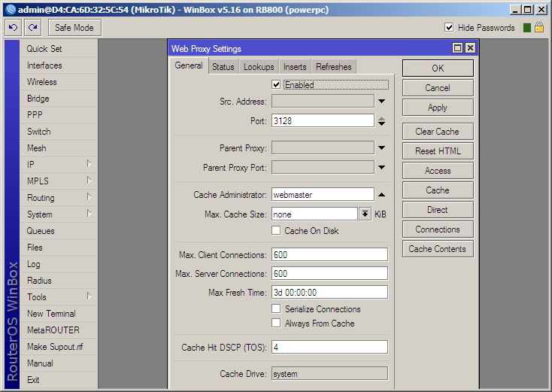The height and width of the screenshot is (392, 552).
Task: Open the Bridge menu
Action: tap(59, 99)
